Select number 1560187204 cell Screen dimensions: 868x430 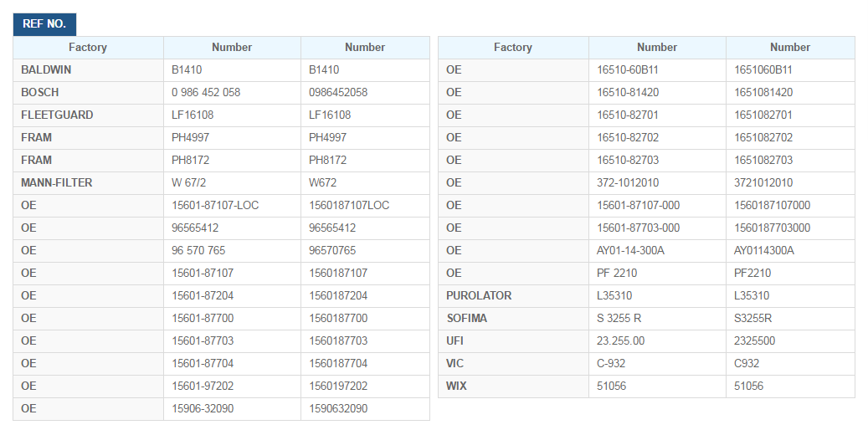tap(365, 296)
